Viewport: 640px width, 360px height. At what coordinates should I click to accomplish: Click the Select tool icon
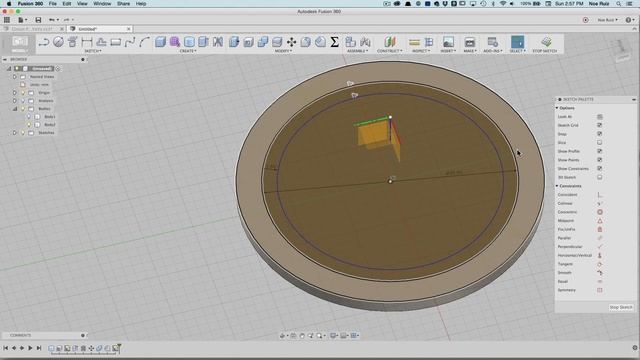coord(517,42)
